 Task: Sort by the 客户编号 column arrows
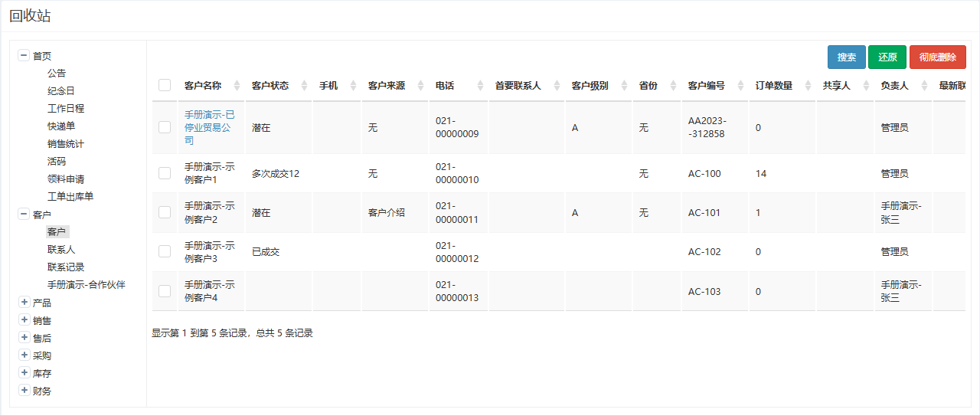pos(740,86)
